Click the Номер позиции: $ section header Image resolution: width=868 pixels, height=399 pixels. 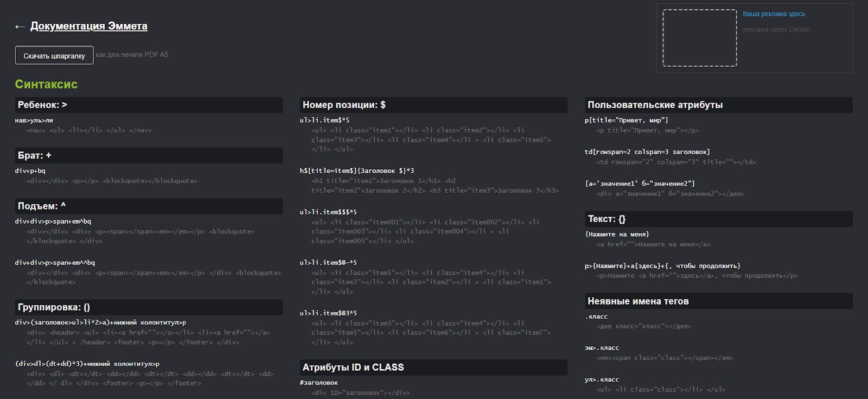pyautogui.click(x=433, y=105)
